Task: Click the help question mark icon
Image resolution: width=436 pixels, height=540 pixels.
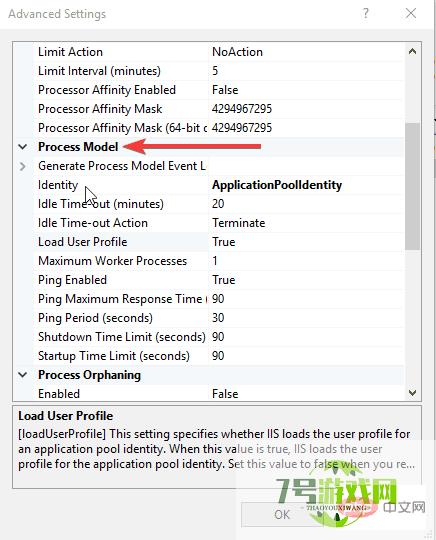Action: coord(365,14)
